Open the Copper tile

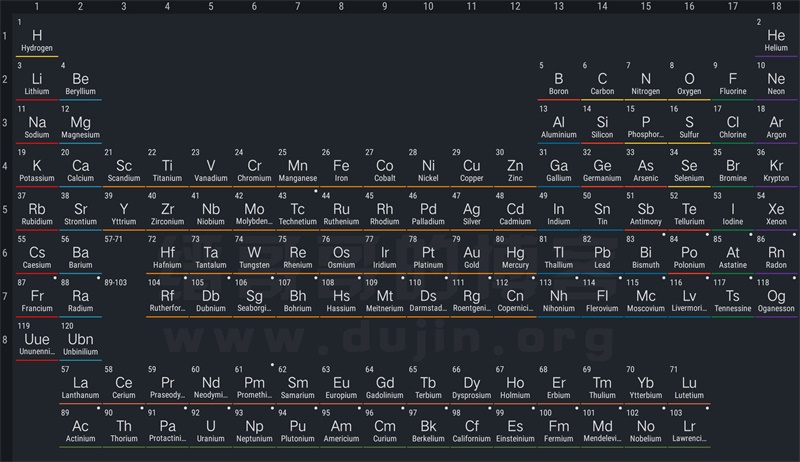click(x=471, y=166)
